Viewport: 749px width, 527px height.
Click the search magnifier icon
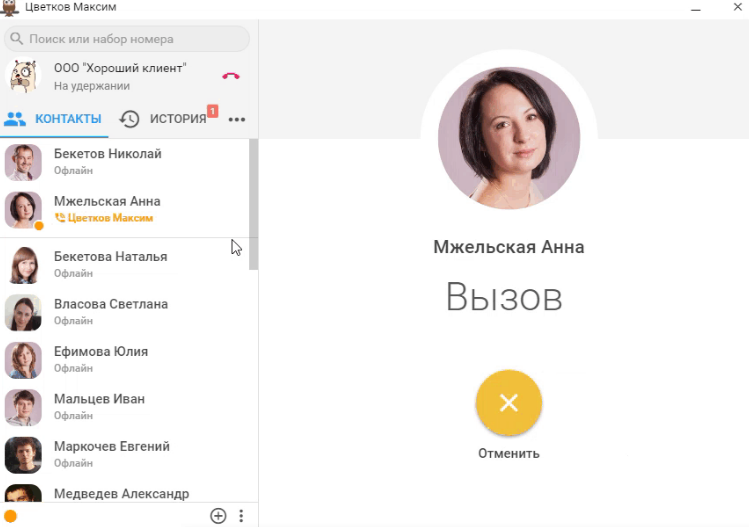[16, 39]
